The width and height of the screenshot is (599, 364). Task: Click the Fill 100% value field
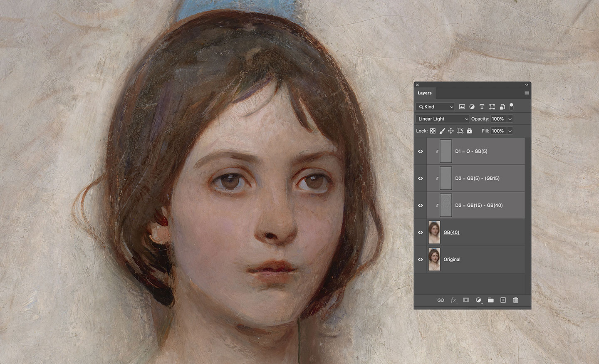498,131
